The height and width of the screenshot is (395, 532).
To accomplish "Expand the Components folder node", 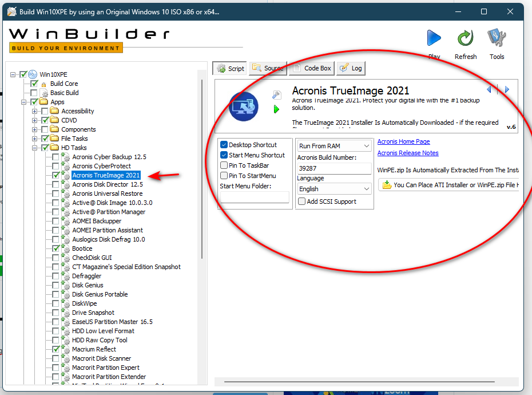I will [x=34, y=129].
